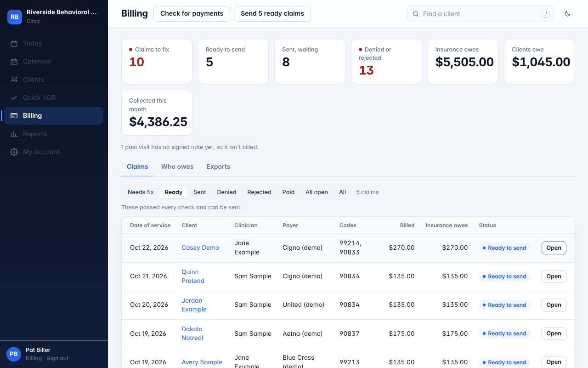Click Check for payments button
Viewport: 588px width, 368px height.
(x=192, y=14)
